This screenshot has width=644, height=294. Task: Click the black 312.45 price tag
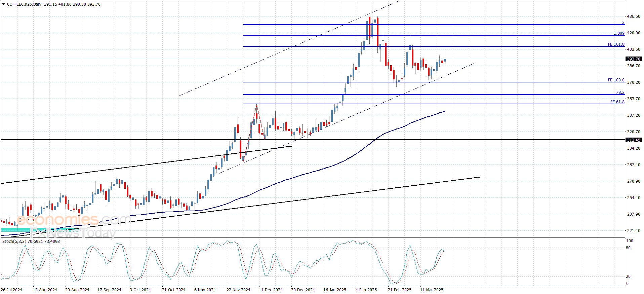click(634, 140)
